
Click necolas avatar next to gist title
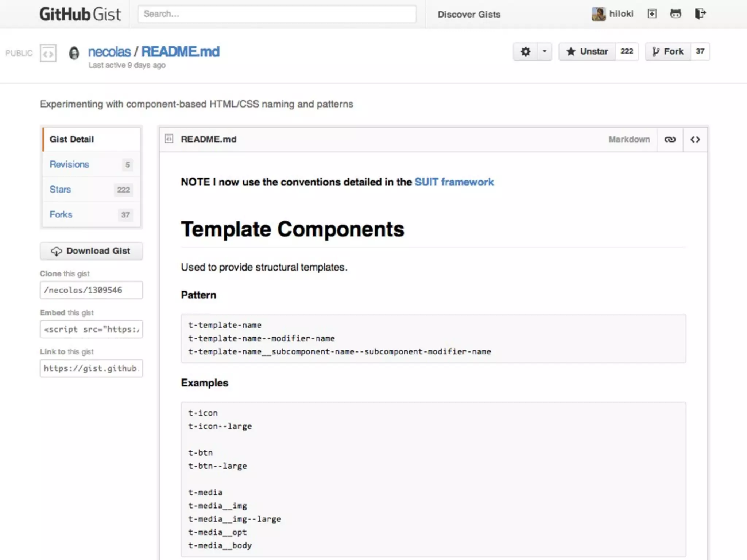(x=74, y=53)
